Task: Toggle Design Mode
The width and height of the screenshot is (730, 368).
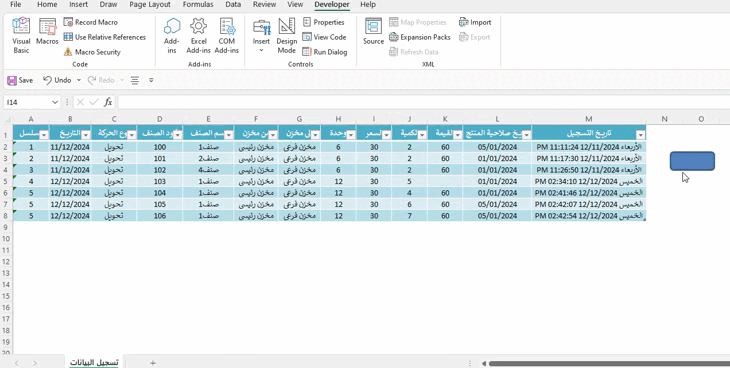Action: pyautogui.click(x=286, y=36)
